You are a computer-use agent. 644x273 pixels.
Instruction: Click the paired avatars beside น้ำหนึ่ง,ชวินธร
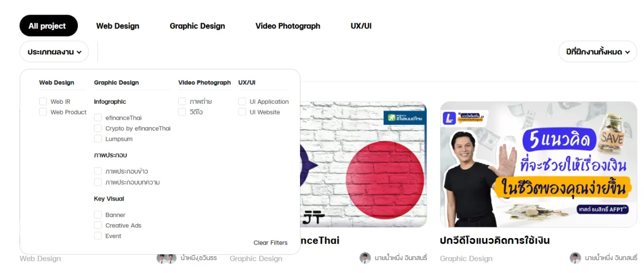pyautogui.click(x=166, y=258)
